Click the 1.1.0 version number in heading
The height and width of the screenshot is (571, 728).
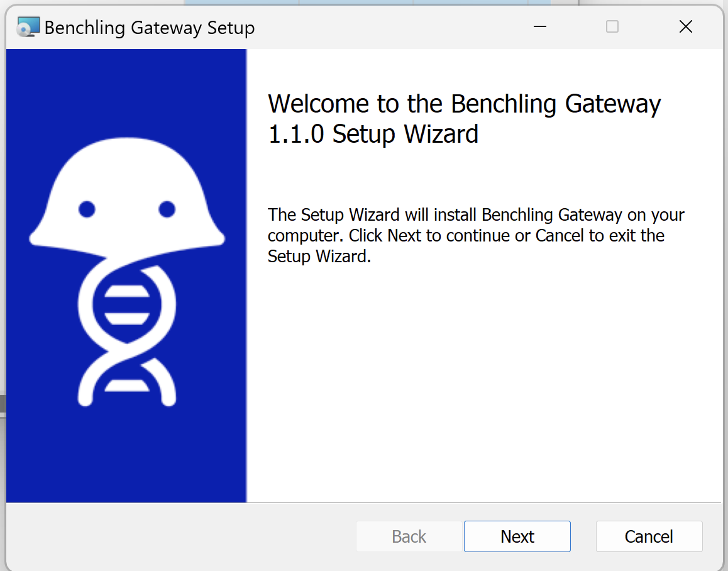pos(297,134)
